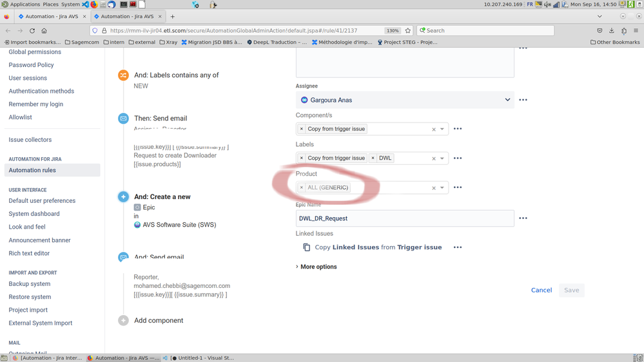
Task: Click the Add component plus icon
Action: (x=123, y=321)
